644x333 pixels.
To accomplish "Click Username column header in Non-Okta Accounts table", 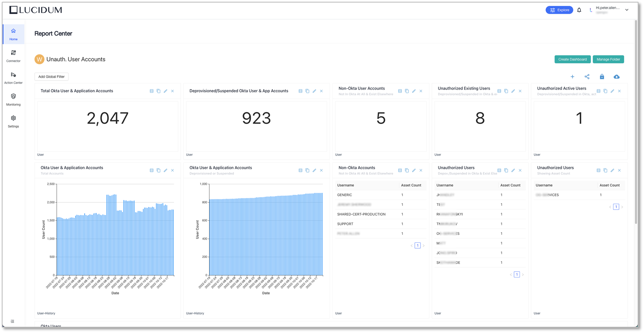I will (346, 185).
